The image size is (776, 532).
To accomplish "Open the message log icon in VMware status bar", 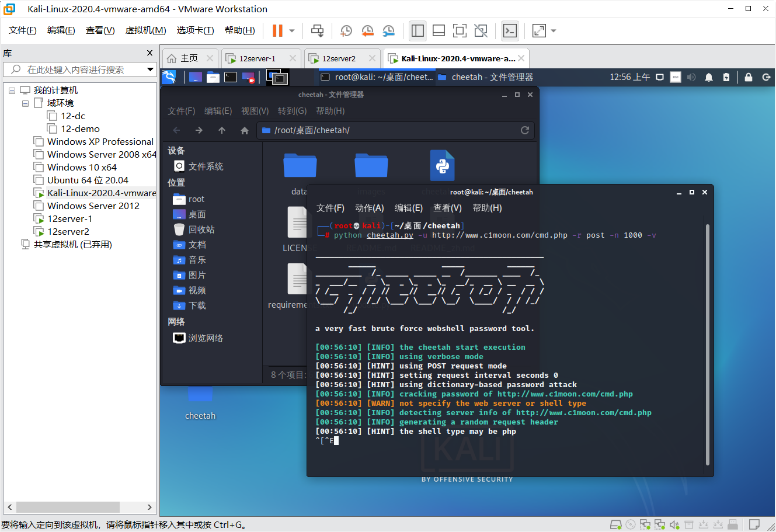I will click(754, 525).
